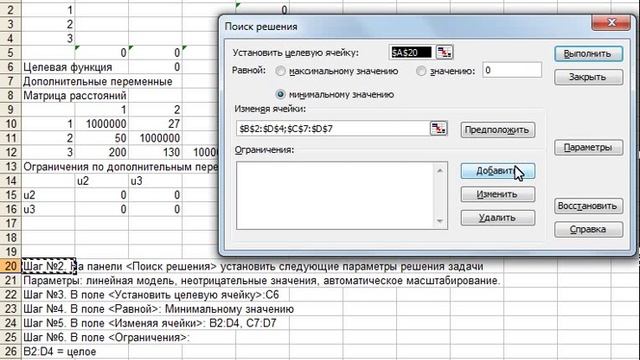Click the cell with value 50
The width and height of the screenshot is (640, 360).
pos(102,138)
